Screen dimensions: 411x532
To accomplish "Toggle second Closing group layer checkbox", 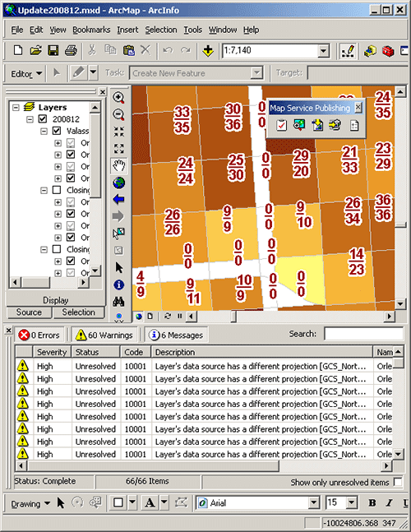I will pos(57,249).
